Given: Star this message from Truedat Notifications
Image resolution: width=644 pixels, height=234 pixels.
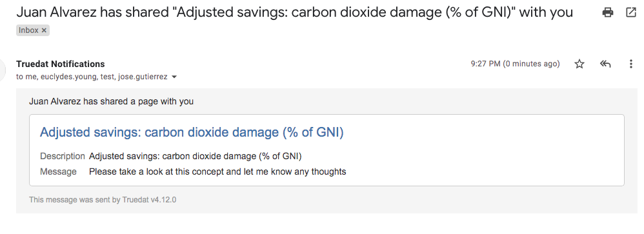Looking at the screenshot, I should click(x=579, y=64).
